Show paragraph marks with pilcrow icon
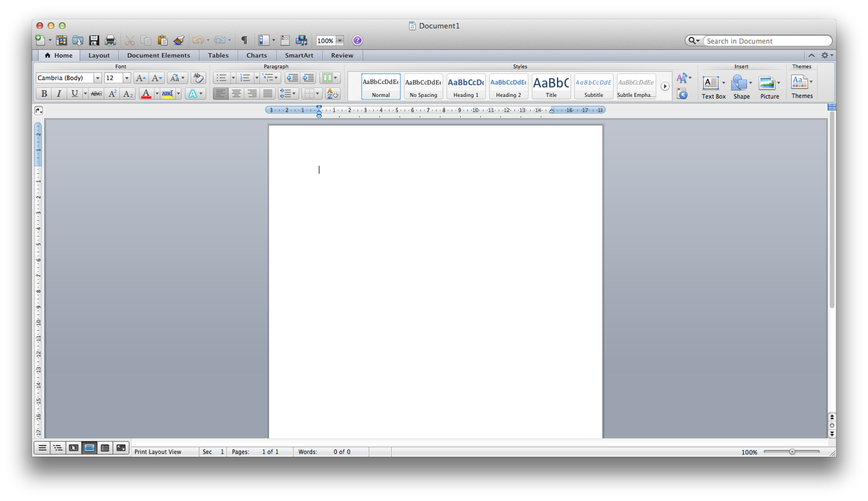The height and width of the screenshot is (501, 868). (244, 40)
